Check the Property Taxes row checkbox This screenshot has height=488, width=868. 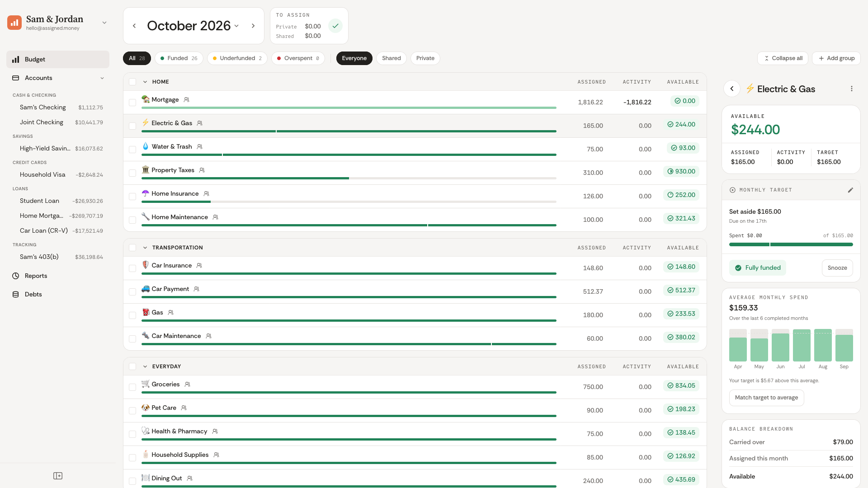coord(132,173)
